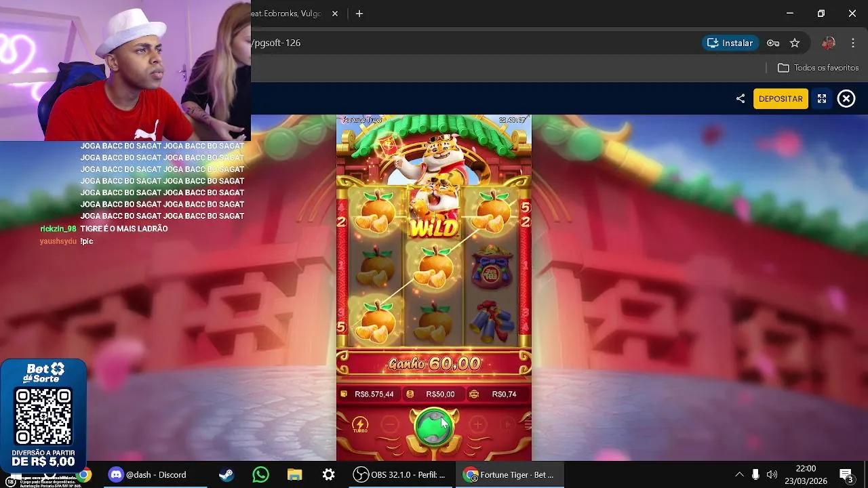868x488 pixels.
Task: Open the password manager key icon
Action: [773, 43]
